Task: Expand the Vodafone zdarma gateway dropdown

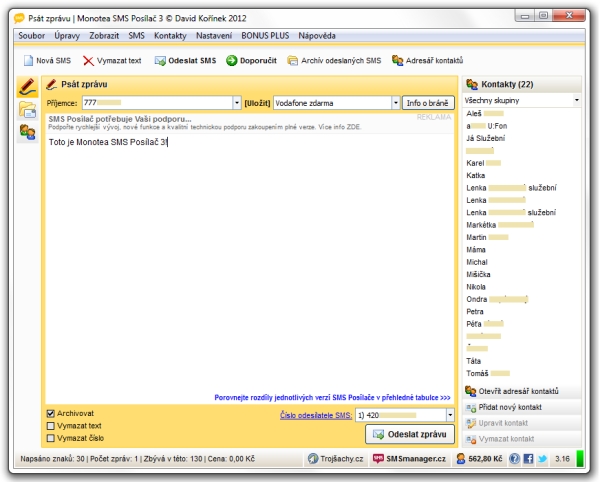Action: coord(396,103)
